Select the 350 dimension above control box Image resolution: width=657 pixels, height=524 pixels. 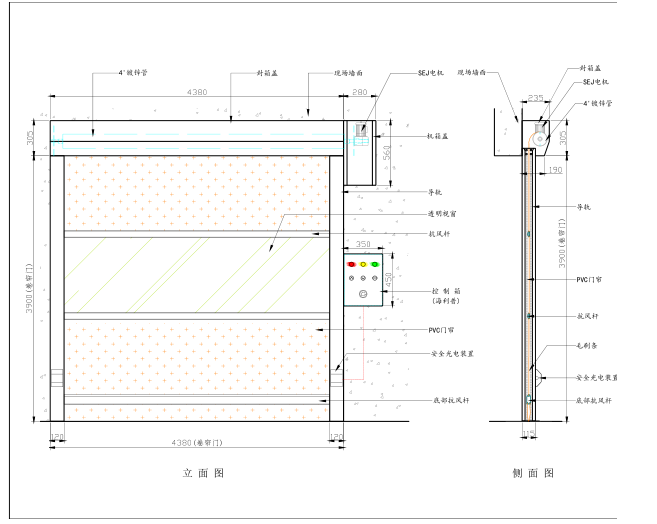point(362,244)
